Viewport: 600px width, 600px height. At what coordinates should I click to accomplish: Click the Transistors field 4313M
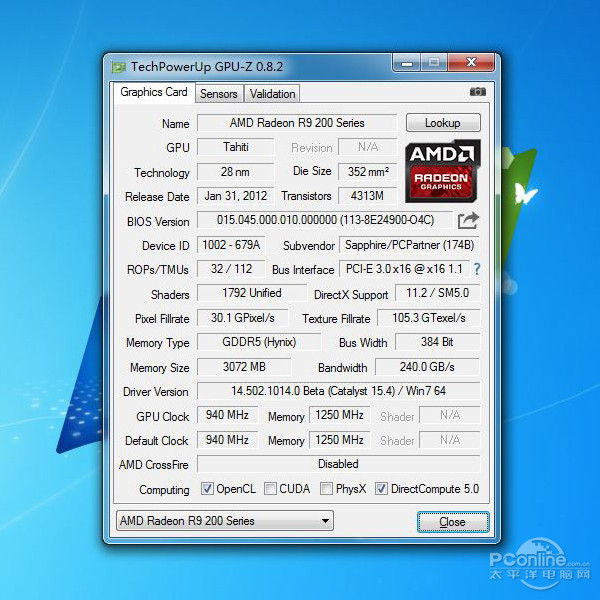(x=368, y=196)
